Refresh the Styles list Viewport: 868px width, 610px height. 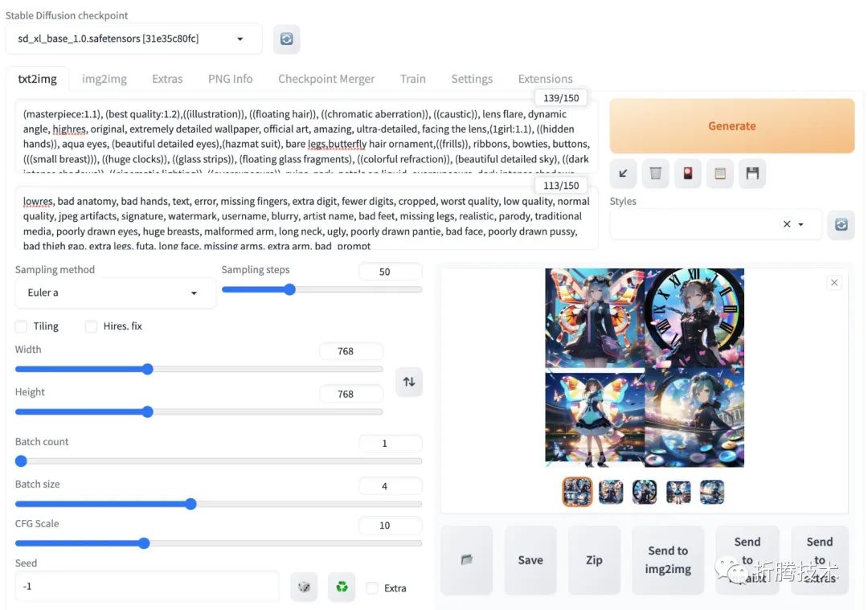[x=841, y=224]
